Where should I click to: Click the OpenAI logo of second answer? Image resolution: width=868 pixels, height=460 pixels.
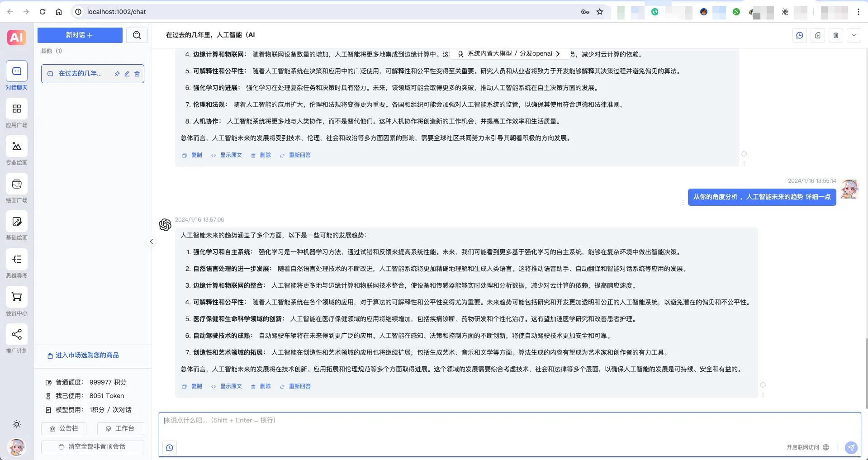pyautogui.click(x=165, y=225)
